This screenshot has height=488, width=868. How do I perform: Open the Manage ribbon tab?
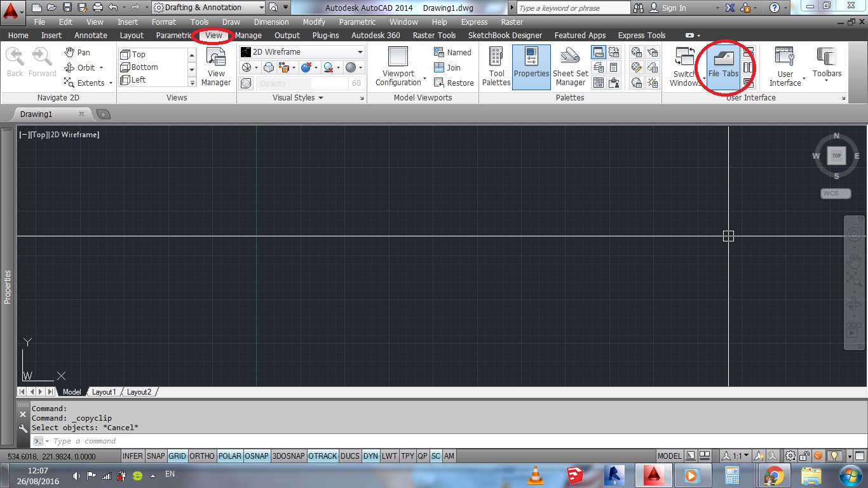pos(248,36)
